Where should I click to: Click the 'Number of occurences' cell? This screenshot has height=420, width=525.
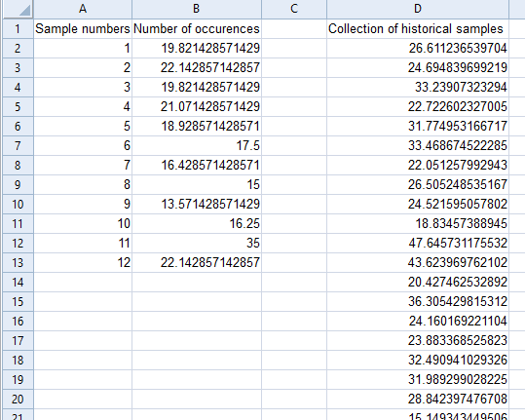[197, 29]
